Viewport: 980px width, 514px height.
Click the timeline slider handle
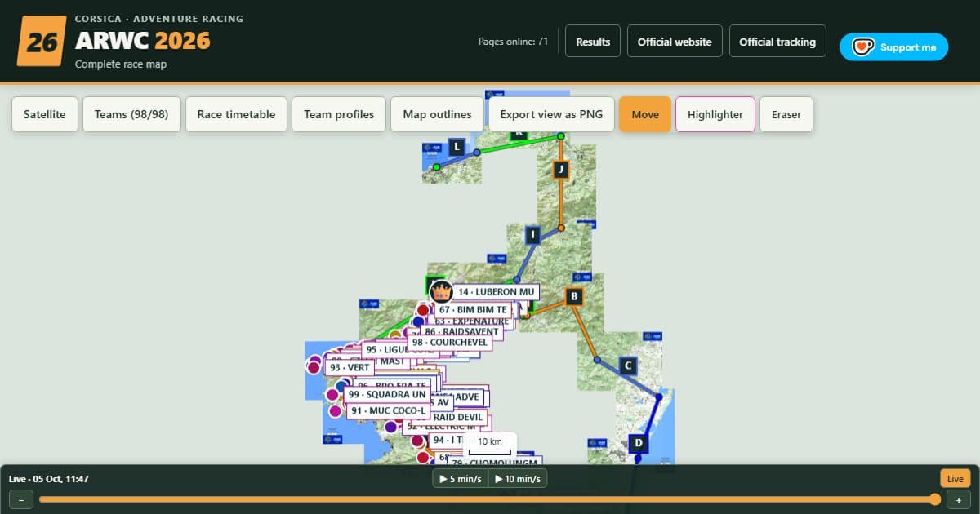[935, 499]
